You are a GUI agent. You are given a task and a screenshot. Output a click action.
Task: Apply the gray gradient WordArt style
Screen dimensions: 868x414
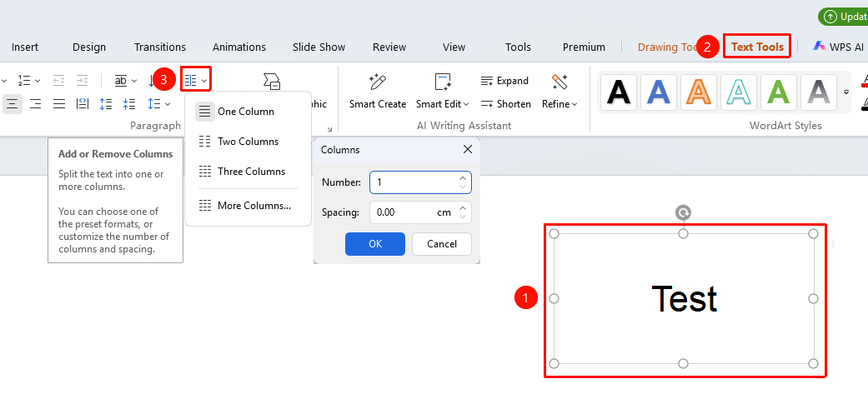coord(818,92)
